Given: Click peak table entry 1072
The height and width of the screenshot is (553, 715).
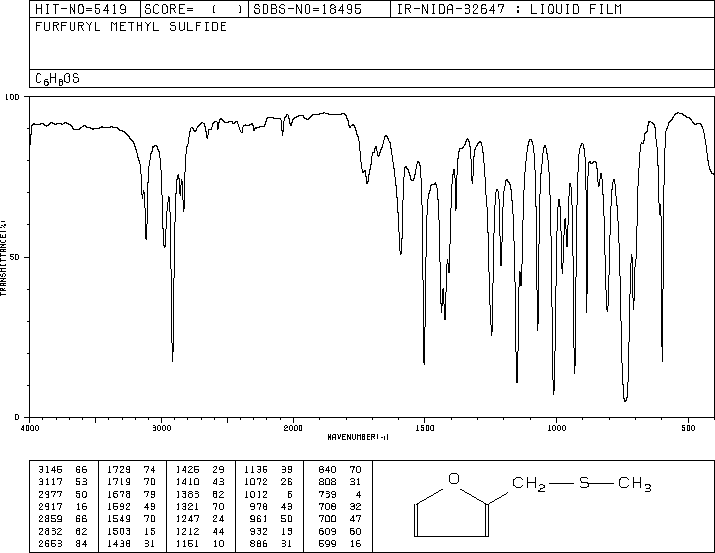Looking at the screenshot, I should 256,482.
